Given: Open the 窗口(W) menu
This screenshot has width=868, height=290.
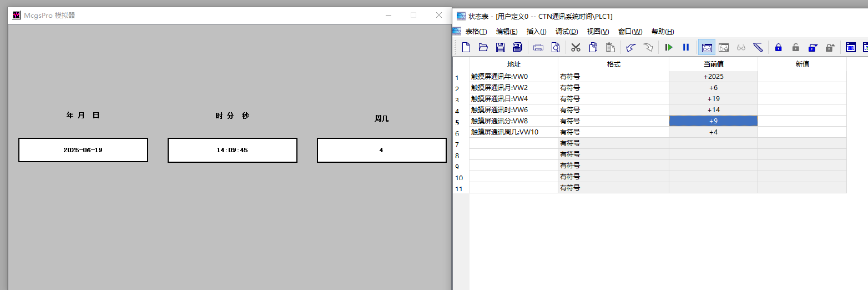Looking at the screenshot, I should [630, 32].
